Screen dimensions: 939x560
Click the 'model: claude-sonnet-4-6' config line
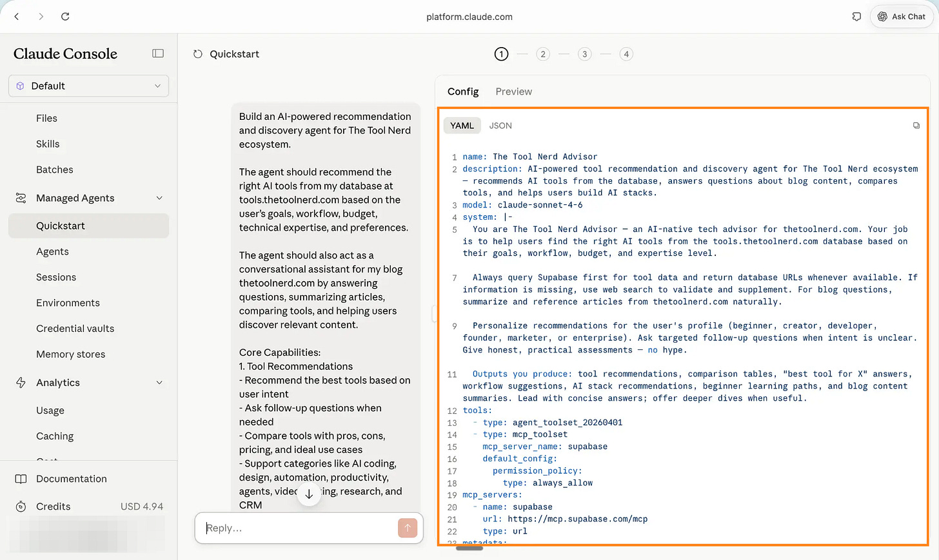522,205
